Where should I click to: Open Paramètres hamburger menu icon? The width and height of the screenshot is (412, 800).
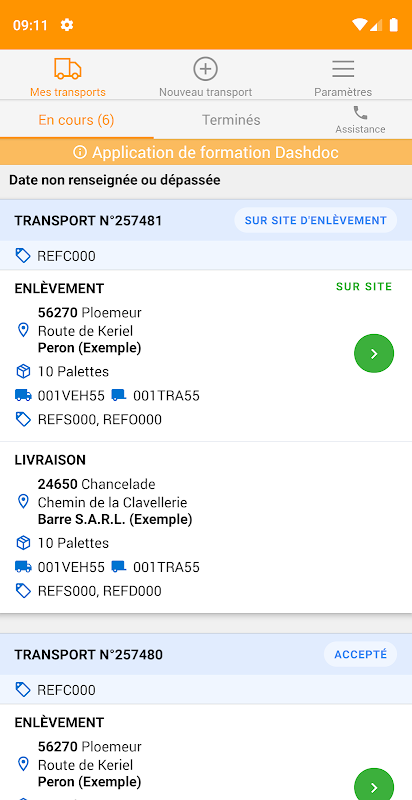[x=343, y=69]
